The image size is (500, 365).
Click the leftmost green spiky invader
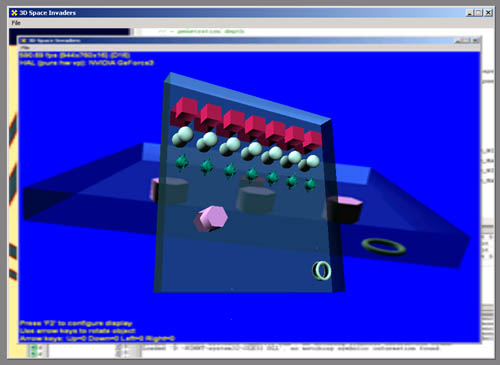coord(182,162)
